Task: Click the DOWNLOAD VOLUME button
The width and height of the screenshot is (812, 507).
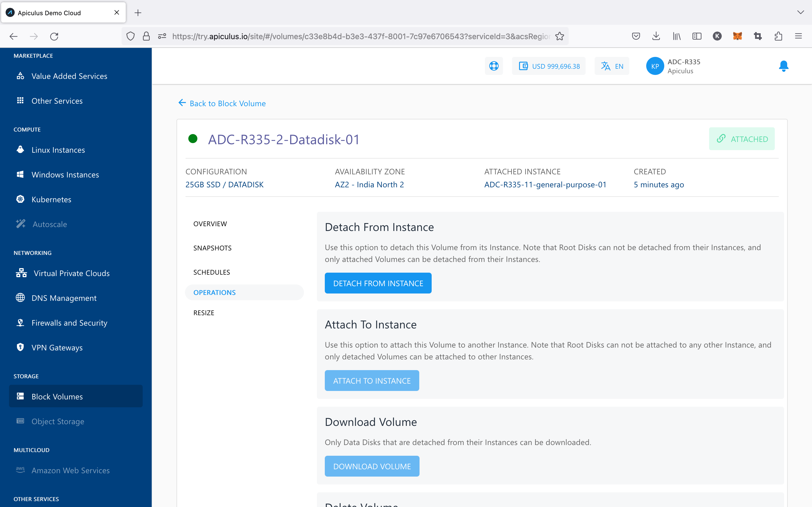Action: click(x=372, y=466)
